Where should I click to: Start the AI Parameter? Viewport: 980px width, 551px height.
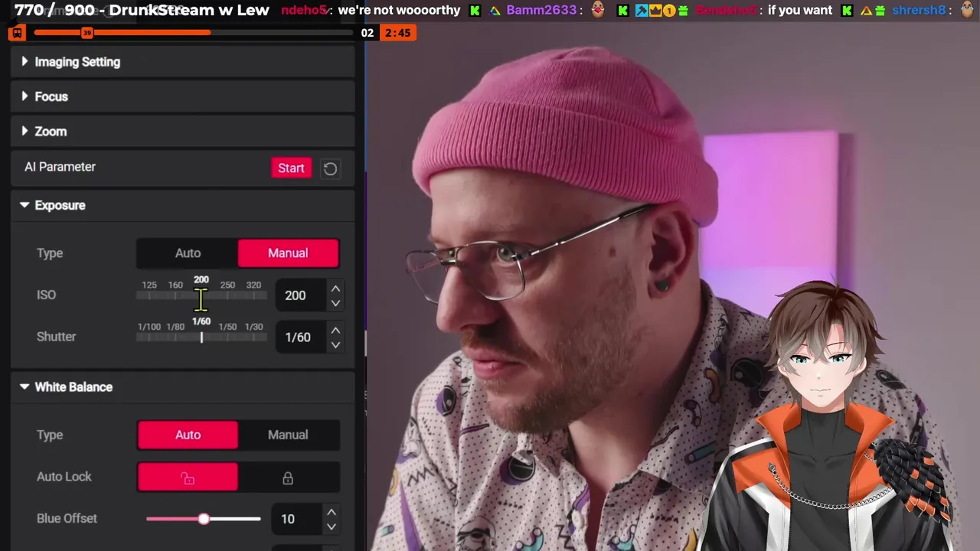[291, 168]
